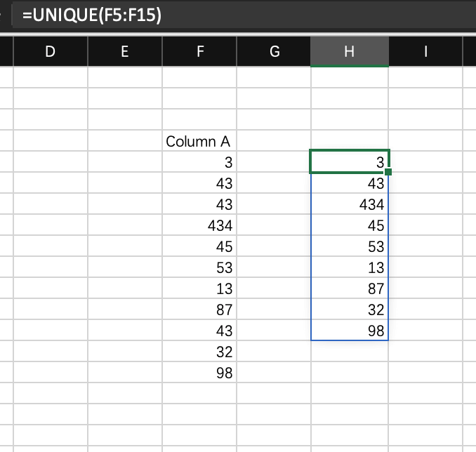
Task: Select the 98 cell in column F
Action: click(x=199, y=373)
